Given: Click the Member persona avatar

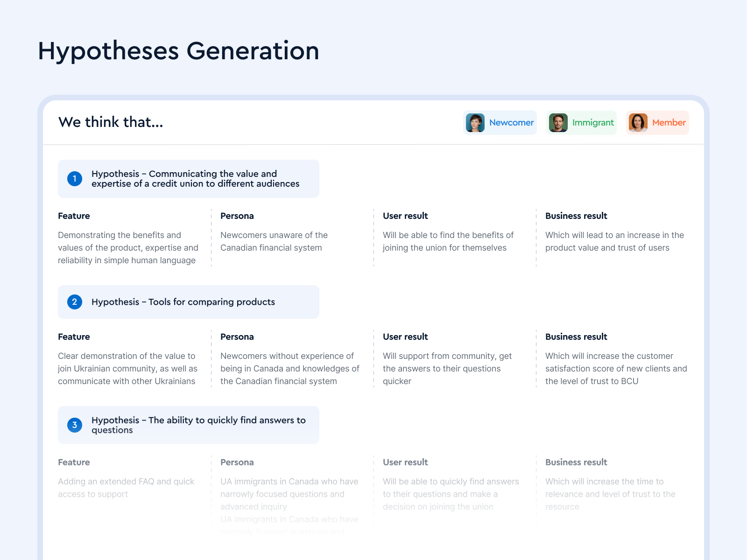Looking at the screenshot, I should tap(638, 123).
